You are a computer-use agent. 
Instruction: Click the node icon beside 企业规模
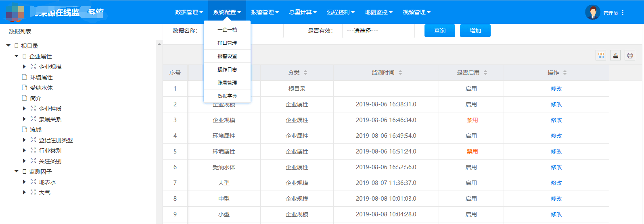click(x=33, y=66)
